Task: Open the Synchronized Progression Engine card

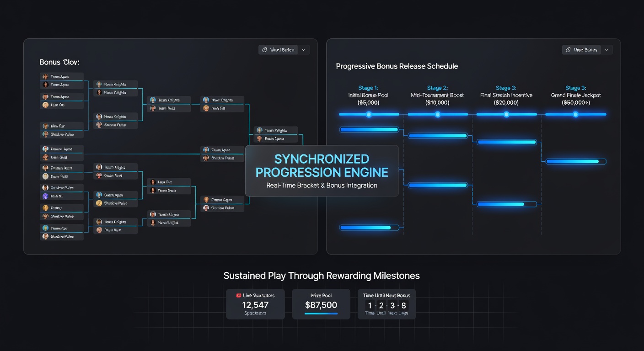Action: 322,171
